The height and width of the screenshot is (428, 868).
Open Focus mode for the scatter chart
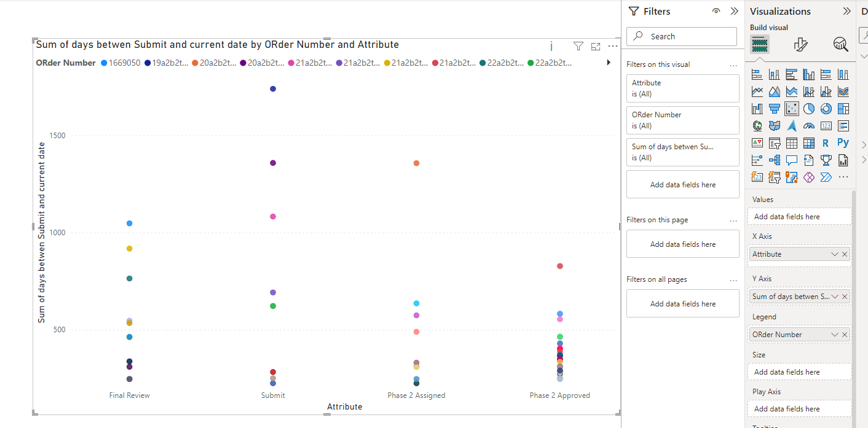pyautogui.click(x=595, y=46)
